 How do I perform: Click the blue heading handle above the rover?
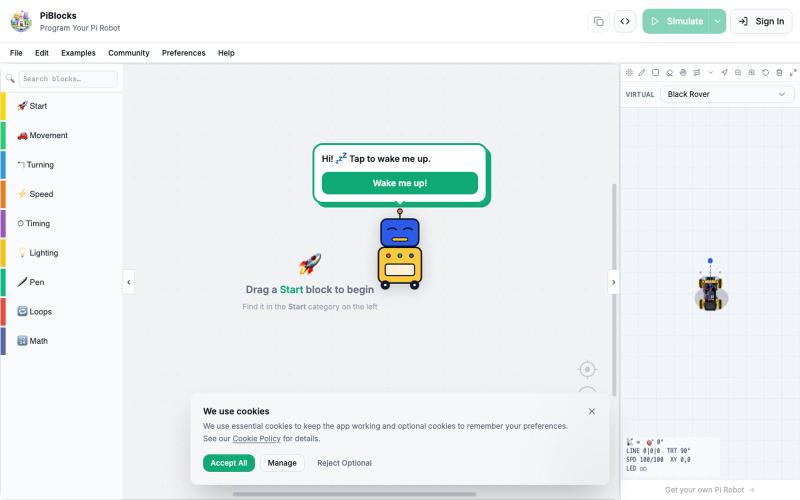coord(710,261)
